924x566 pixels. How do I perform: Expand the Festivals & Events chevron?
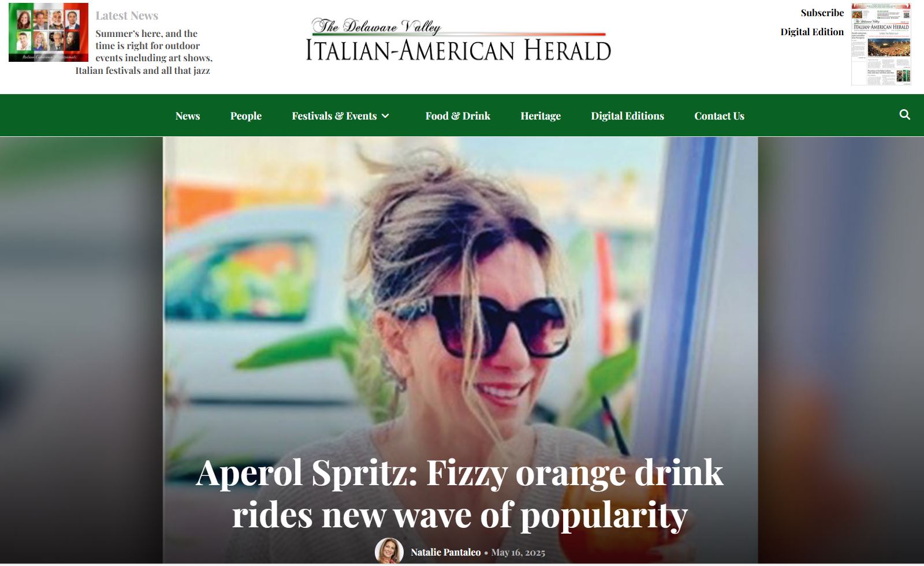click(x=385, y=116)
